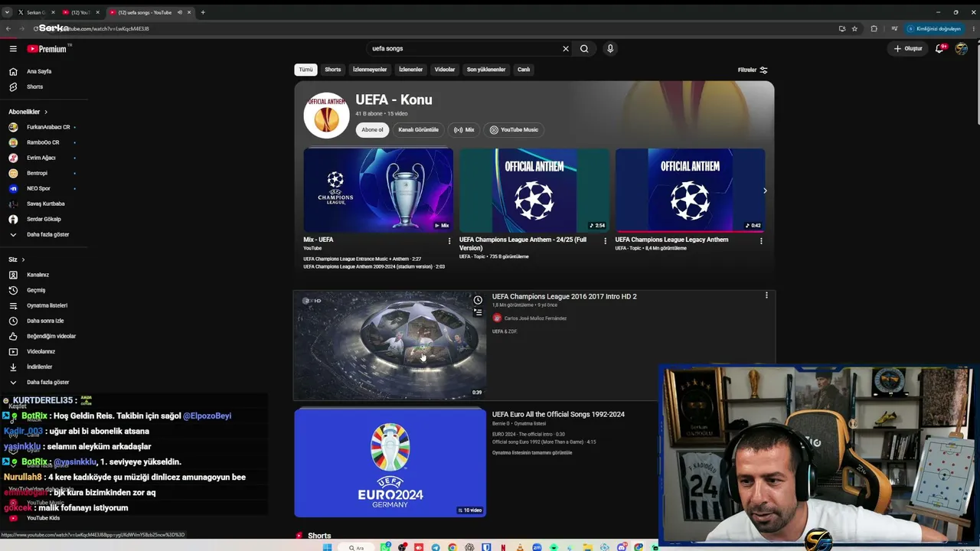This screenshot has height=551, width=980.
Task: Clear the search box with the X
Action: [x=566, y=48]
